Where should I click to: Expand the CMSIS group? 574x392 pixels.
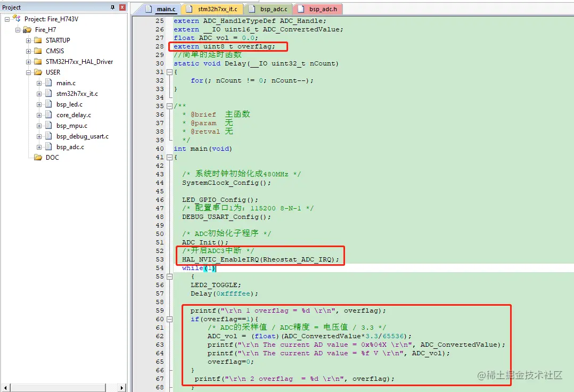(28, 51)
